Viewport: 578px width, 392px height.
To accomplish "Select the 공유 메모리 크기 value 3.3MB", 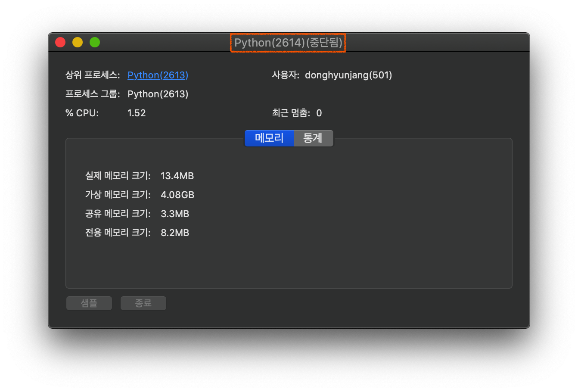I will coord(175,214).
